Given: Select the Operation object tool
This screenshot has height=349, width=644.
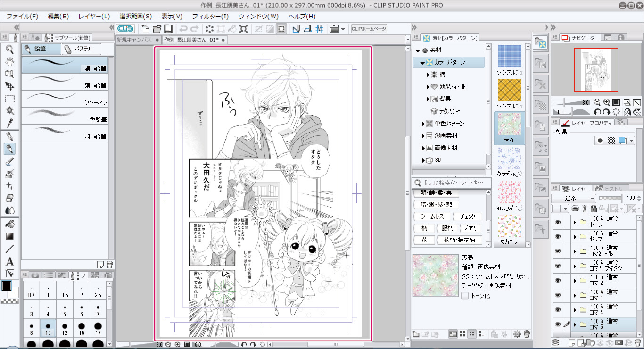Looking at the screenshot, I should point(9,74).
